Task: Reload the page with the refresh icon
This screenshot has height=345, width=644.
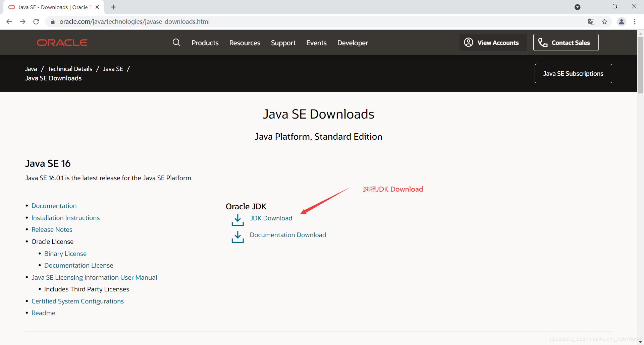Action: 36,22
